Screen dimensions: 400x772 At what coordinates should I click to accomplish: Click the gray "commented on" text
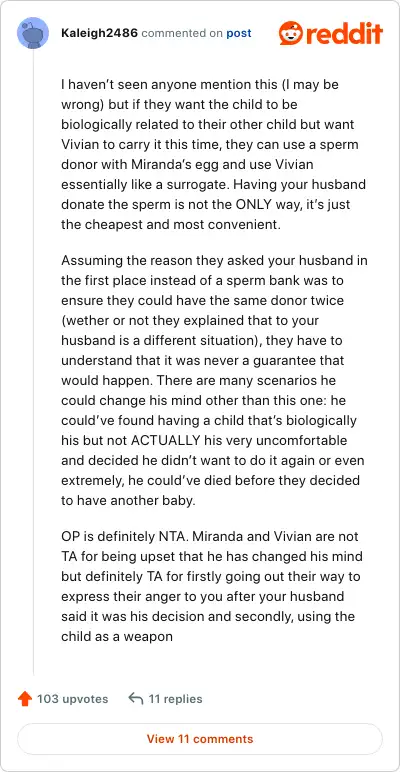point(182,33)
